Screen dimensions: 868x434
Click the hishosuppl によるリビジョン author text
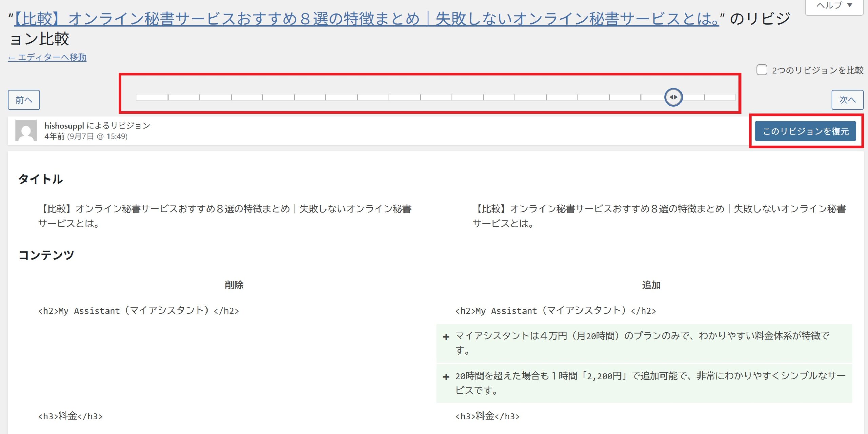click(x=97, y=126)
